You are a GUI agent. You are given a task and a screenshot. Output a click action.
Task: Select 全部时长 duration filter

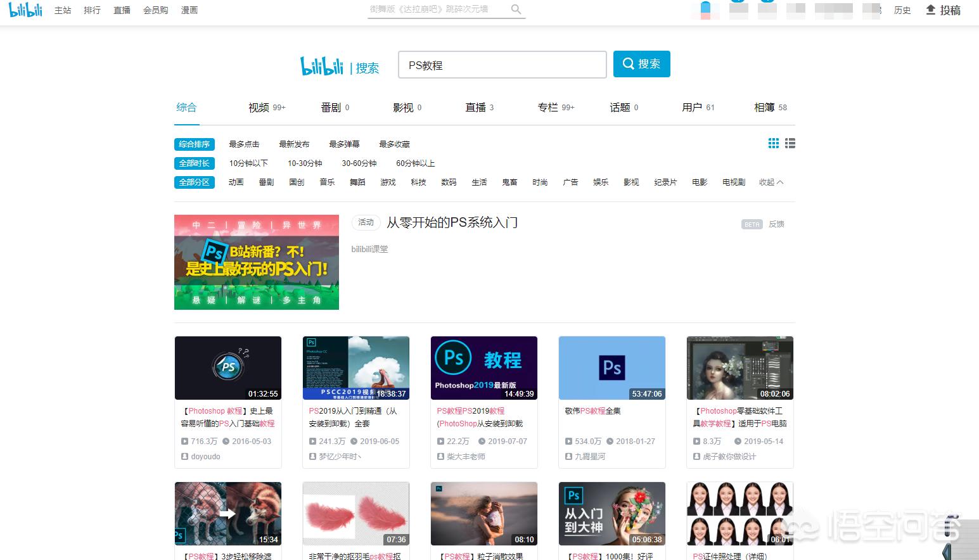(194, 163)
